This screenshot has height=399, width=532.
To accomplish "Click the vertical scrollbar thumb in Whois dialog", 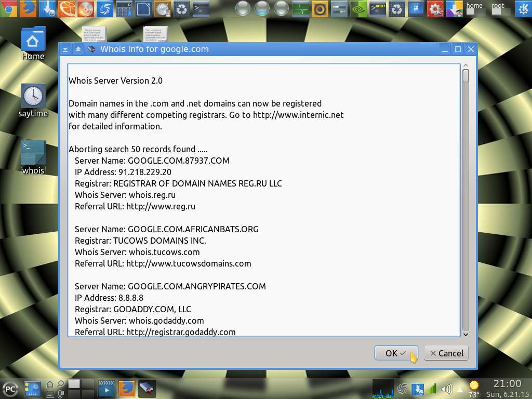I will coord(466,76).
